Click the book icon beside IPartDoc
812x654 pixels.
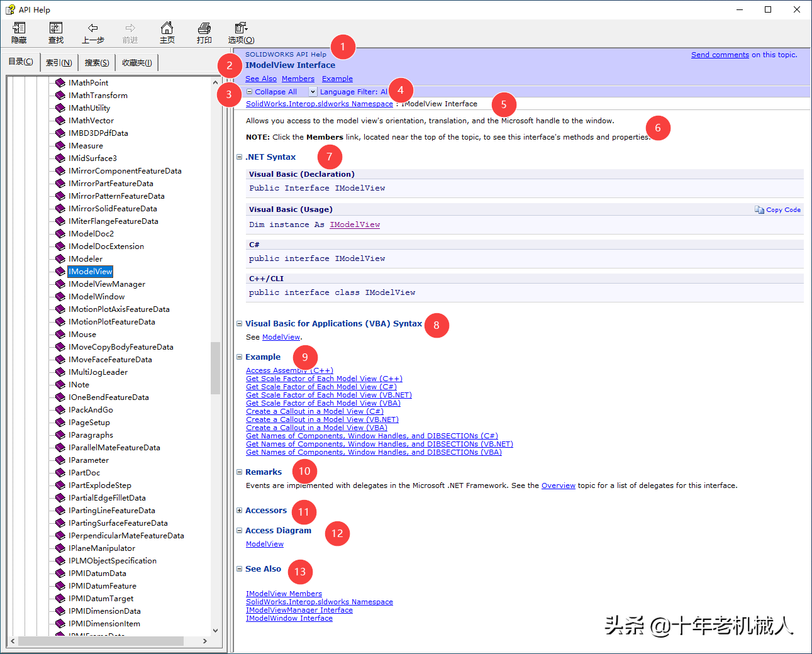[60, 472]
